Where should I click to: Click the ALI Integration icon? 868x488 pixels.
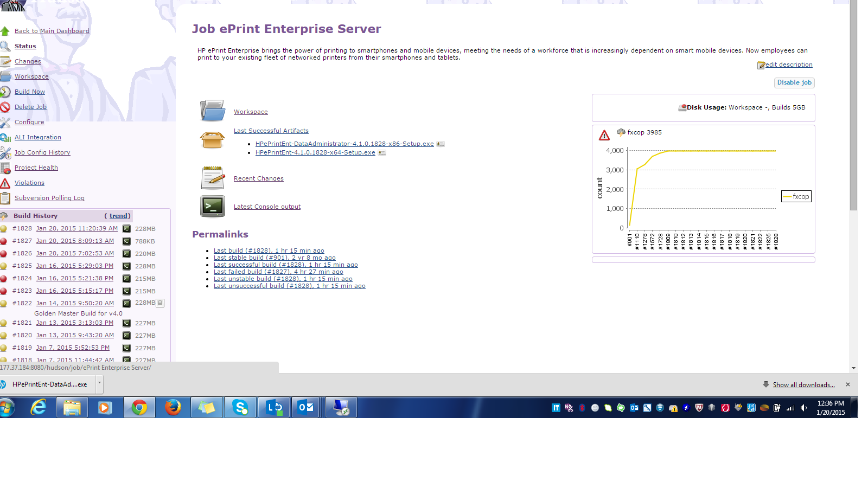coord(5,137)
